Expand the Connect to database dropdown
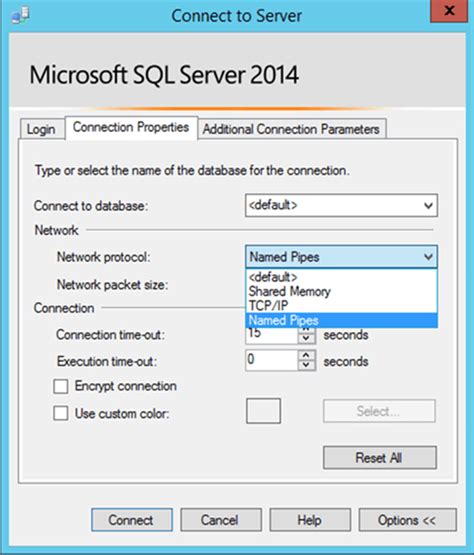 pos(428,205)
